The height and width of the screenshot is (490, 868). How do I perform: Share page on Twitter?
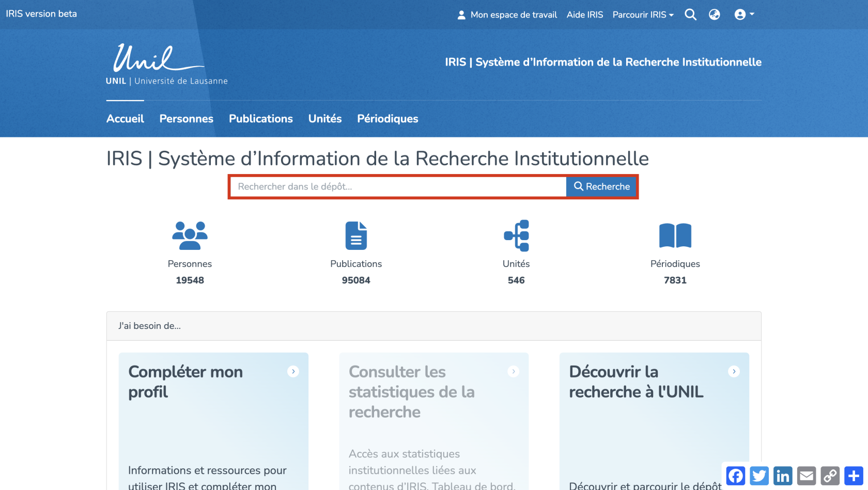[759, 476]
